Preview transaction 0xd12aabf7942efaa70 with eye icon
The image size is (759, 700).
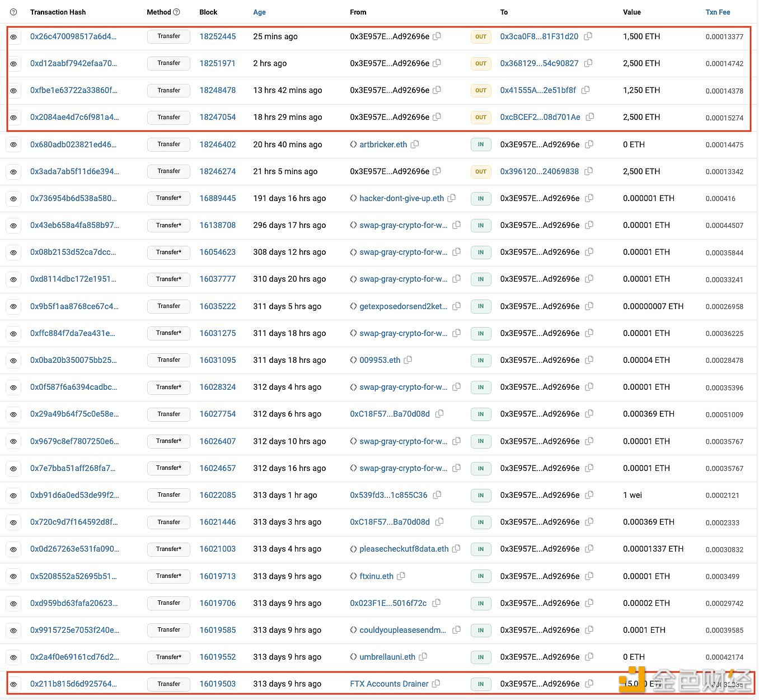[x=13, y=64]
